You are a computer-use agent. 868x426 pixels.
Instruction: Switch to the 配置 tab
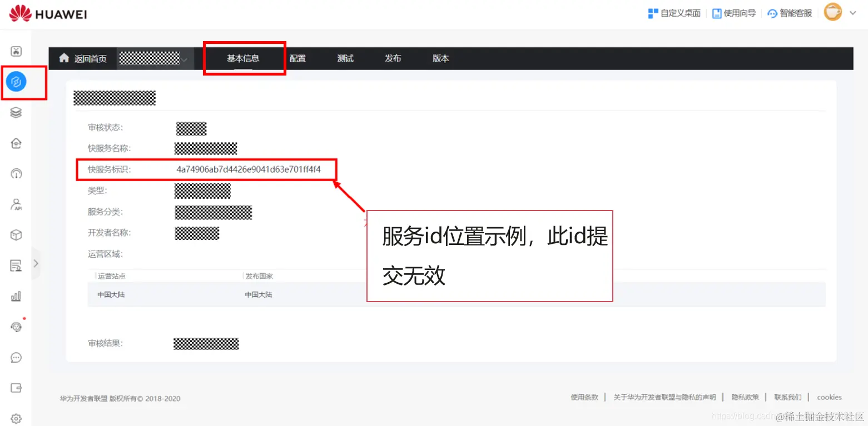point(298,58)
